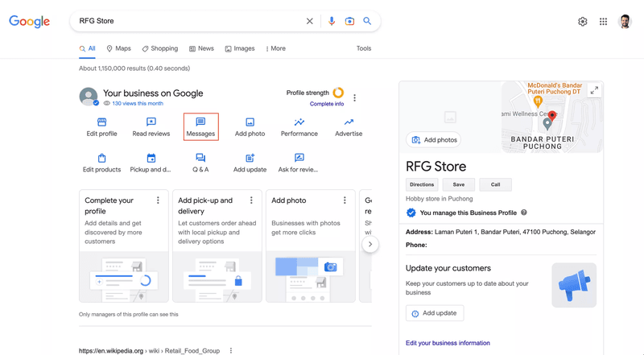Image resolution: width=644 pixels, height=355 pixels.
Task: Open Google settings gear
Action: 582,22
